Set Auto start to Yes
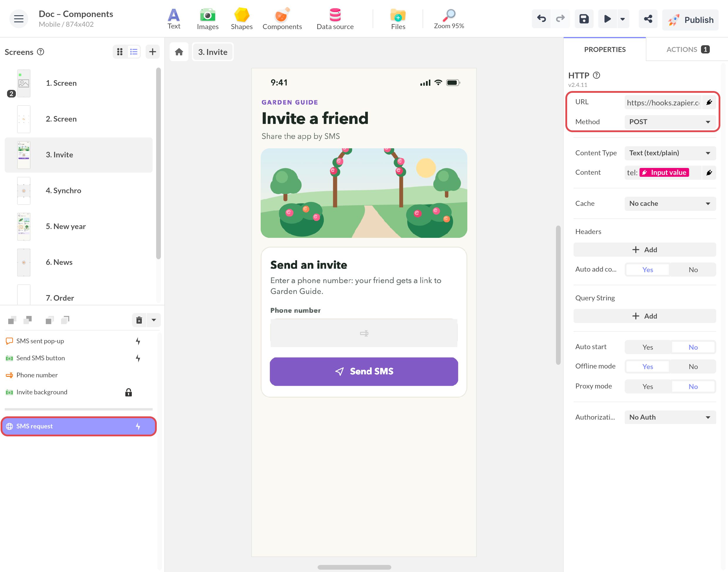The width and height of the screenshot is (728, 572). [647, 347]
